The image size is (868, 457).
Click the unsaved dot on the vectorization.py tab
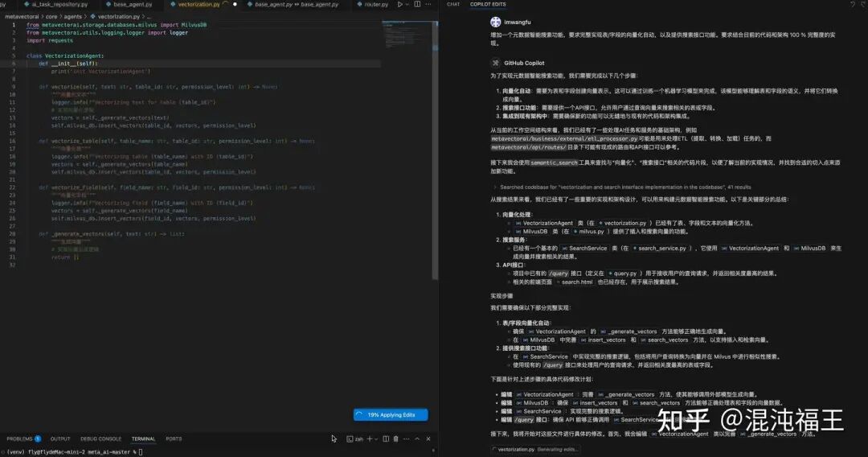pos(235,5)
